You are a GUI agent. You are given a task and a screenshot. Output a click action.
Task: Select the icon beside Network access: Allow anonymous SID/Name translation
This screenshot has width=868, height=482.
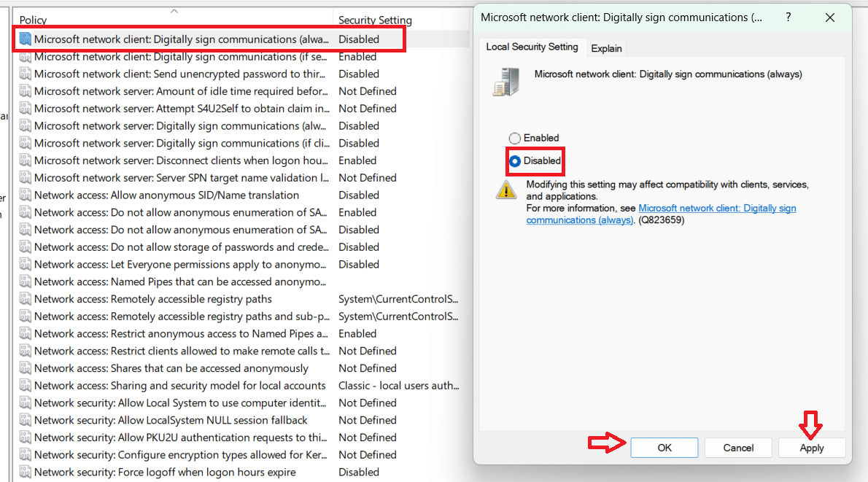24,195
